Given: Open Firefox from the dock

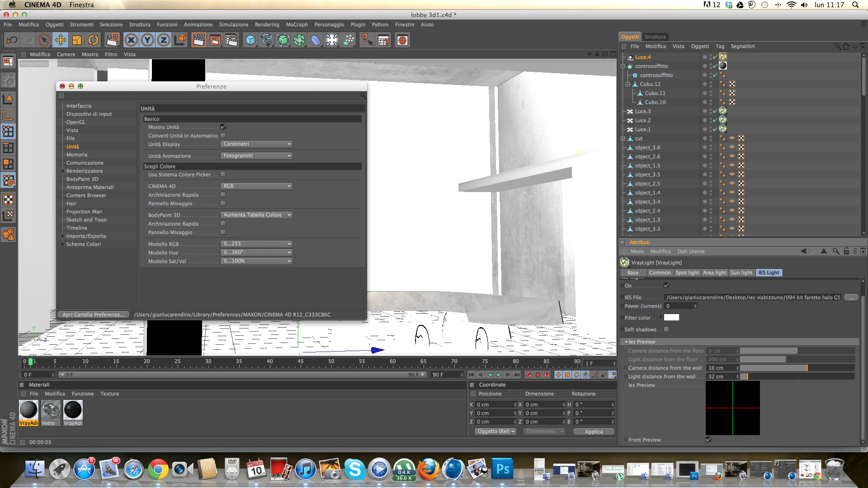Looking at the screenshot, I should (x=428, y=470).
